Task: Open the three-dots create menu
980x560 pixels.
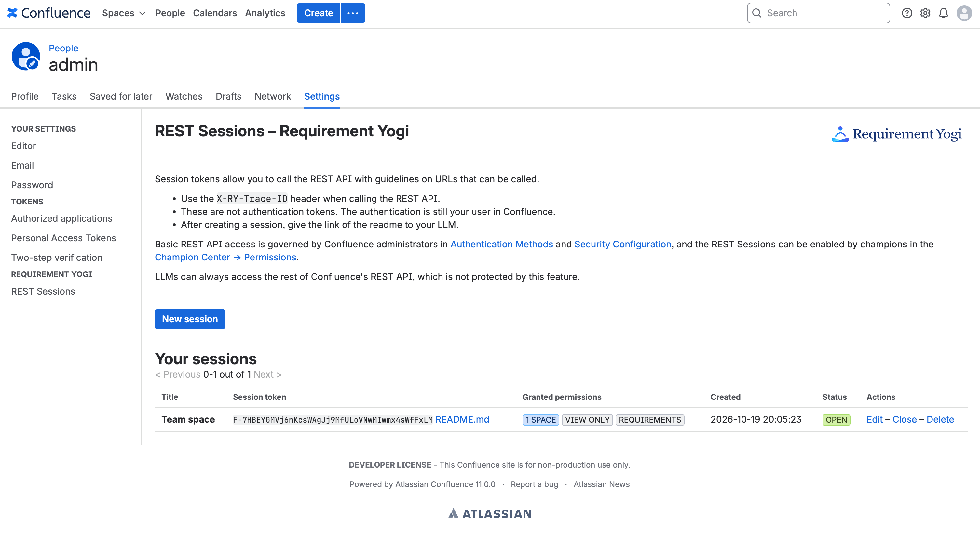Action: [353, 13]
